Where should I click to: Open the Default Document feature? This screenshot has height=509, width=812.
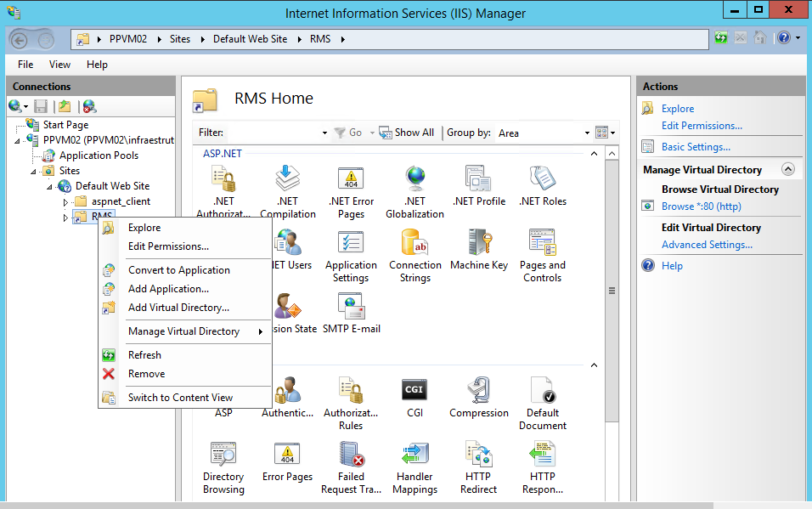coord(542,404)
